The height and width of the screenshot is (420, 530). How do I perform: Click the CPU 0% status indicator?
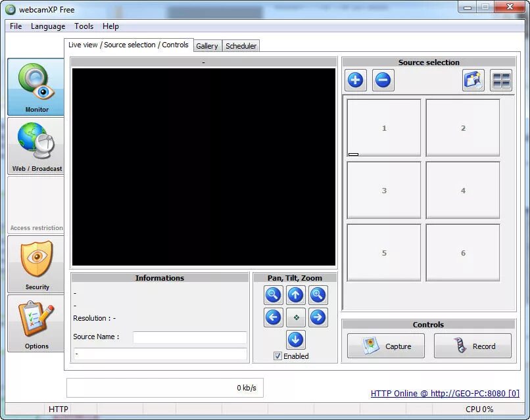479,409
